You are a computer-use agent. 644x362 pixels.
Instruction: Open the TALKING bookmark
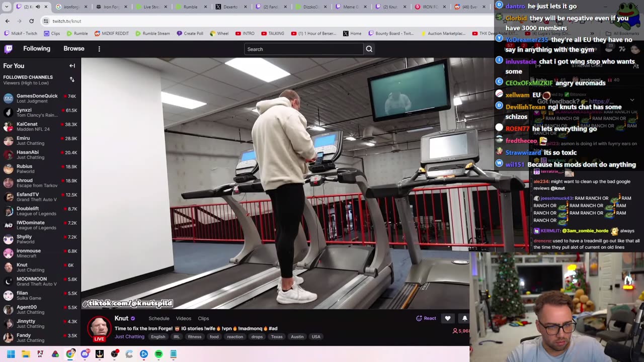pyautogui.click(x=273, y=34)
